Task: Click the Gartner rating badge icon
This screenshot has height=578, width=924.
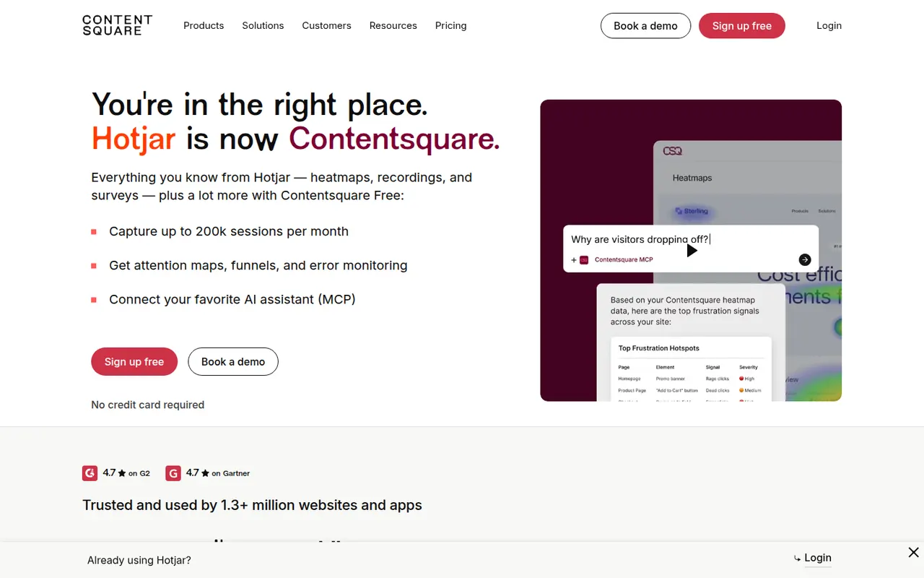Action: pos(173,473)
